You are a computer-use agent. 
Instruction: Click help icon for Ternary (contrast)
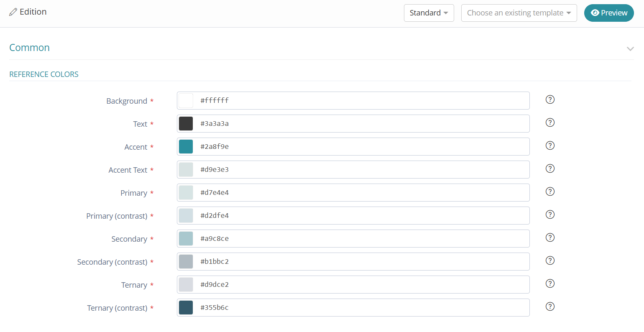point(550,306)
